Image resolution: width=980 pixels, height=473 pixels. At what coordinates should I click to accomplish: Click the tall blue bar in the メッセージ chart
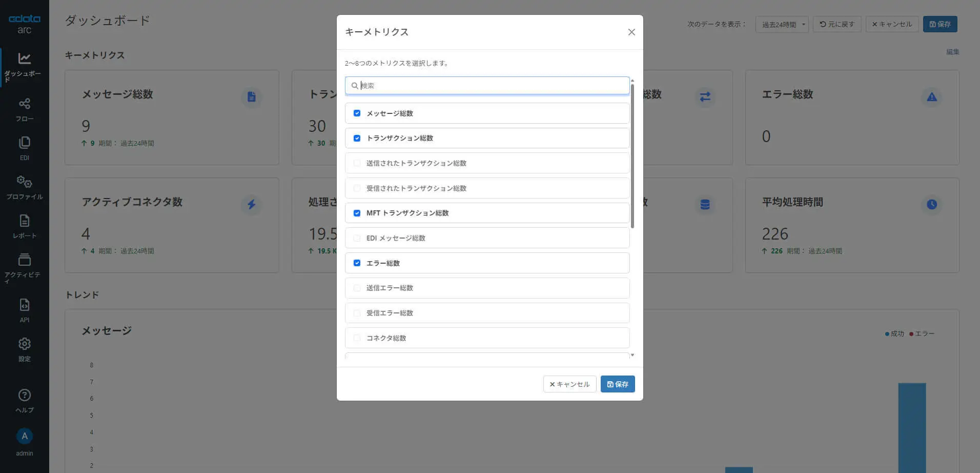[x=912, y=428]
